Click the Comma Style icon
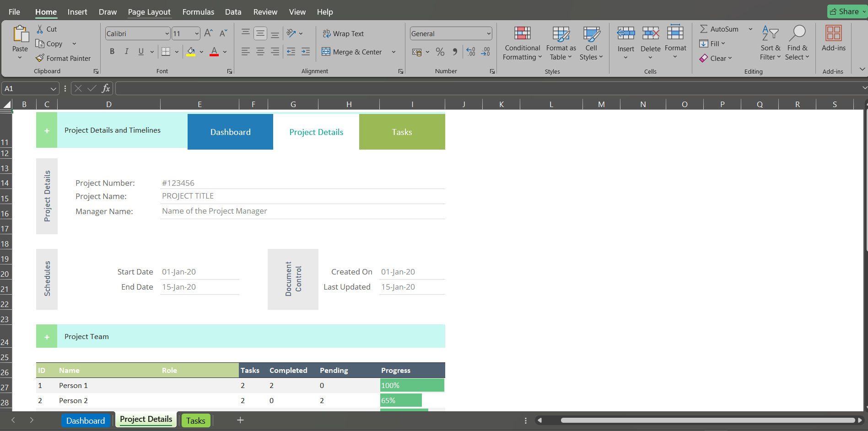Viewport: 868px width, 431px height. click(455, 52)
